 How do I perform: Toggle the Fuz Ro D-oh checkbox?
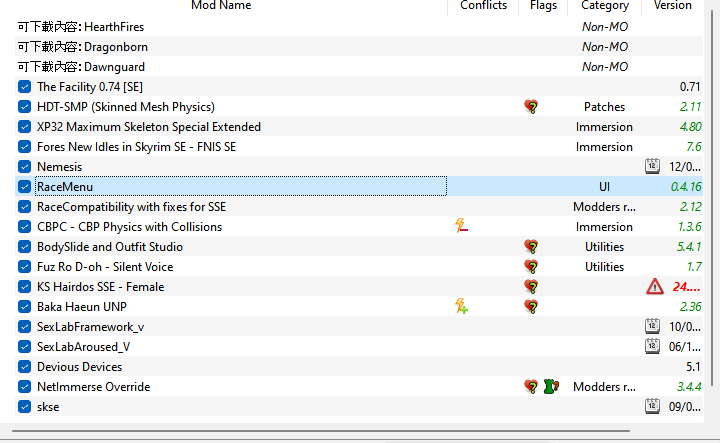(24, 267)
